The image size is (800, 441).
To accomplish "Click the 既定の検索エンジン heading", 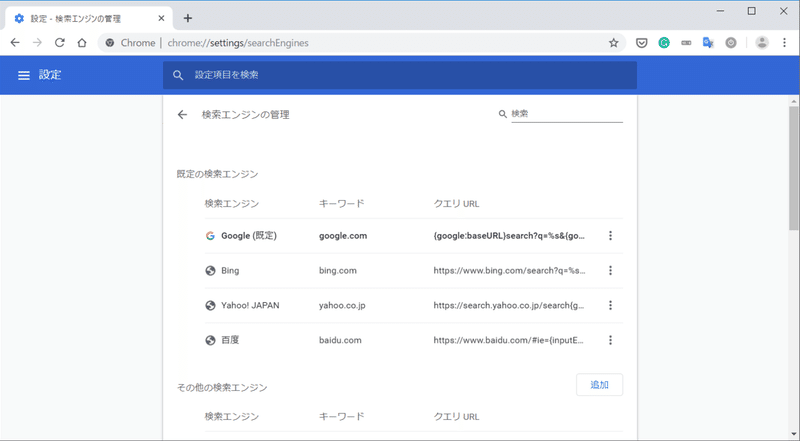I will [217, 175].
